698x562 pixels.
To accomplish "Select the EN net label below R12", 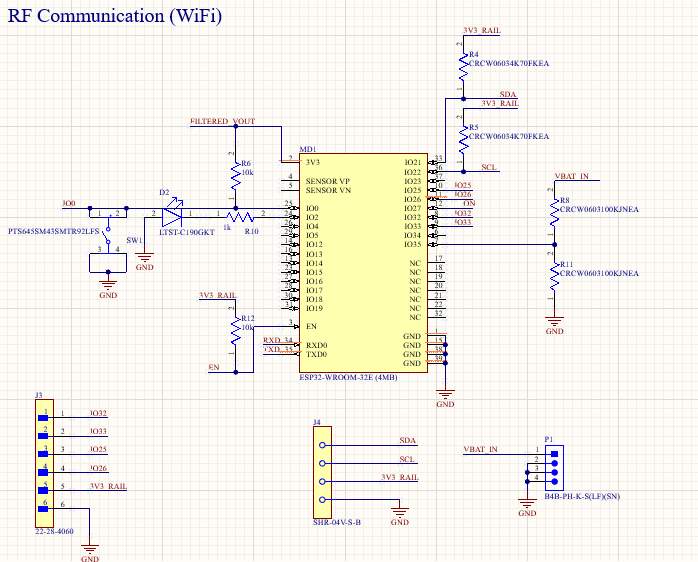I will point(214,367).
